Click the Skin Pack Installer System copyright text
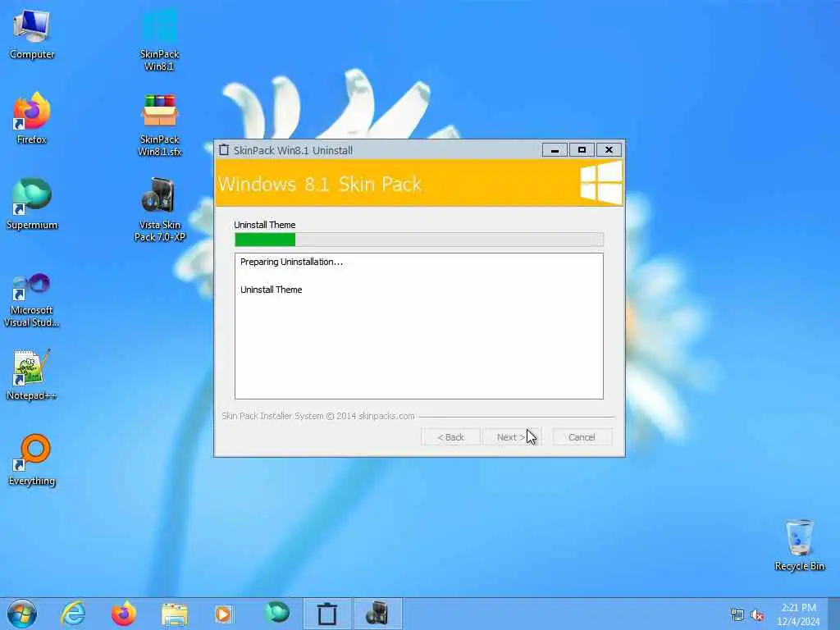840x630 pixels. point(318,416)
